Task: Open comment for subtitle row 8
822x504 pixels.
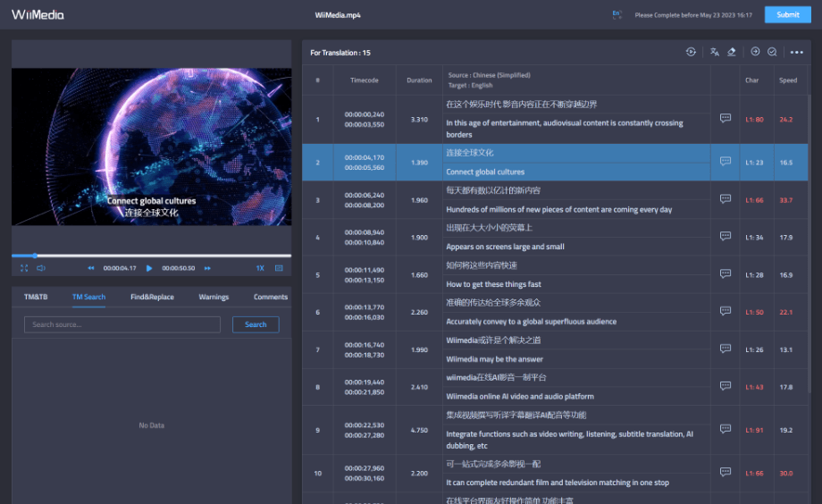Action: (x=725, y=386)
